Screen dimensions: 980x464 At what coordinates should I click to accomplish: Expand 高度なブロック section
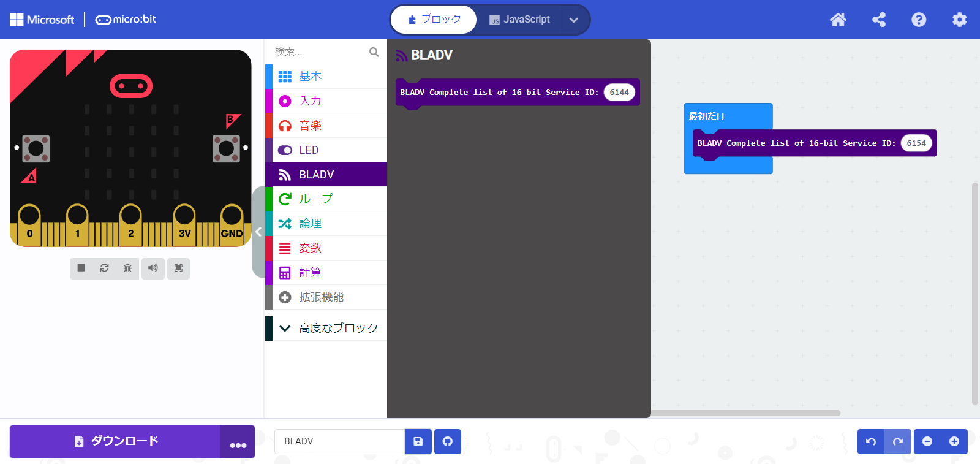tap(326, 329)
